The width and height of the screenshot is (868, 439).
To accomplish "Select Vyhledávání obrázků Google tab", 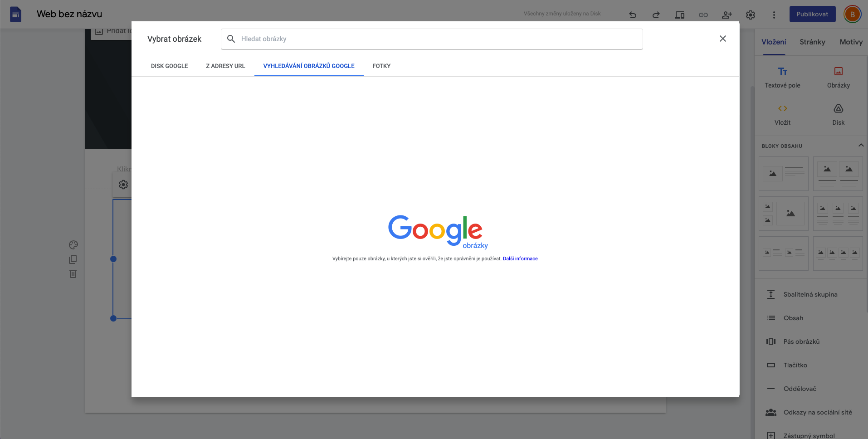I will click(309, 66).
